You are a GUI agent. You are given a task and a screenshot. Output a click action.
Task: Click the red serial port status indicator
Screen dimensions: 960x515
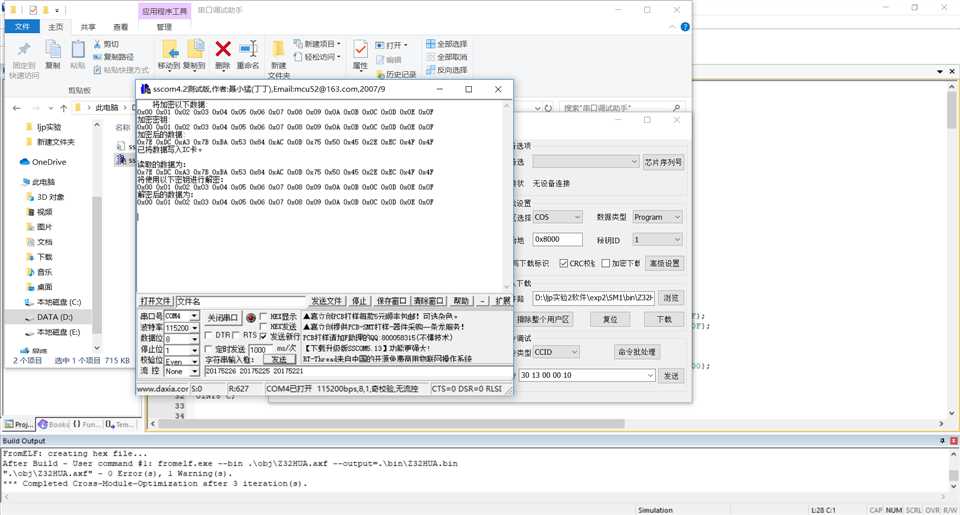251,318
